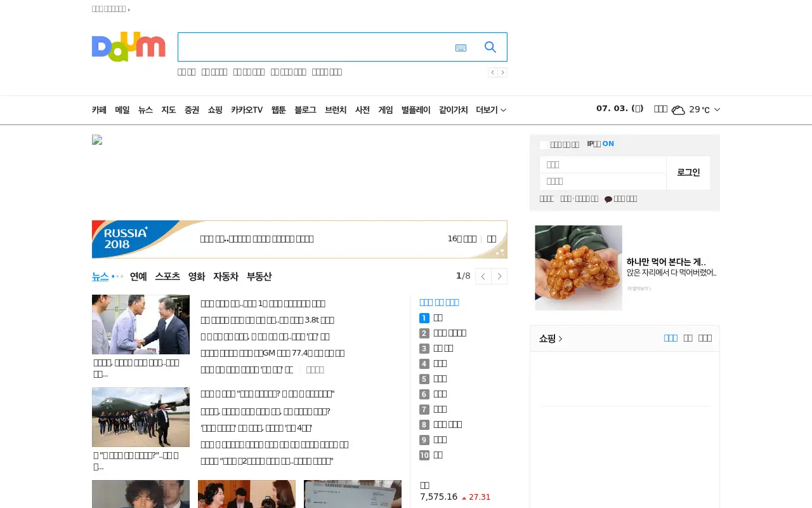Open 메일 in navigation bar
Viewport: 812px width, 508px height.
coord(122,110)
